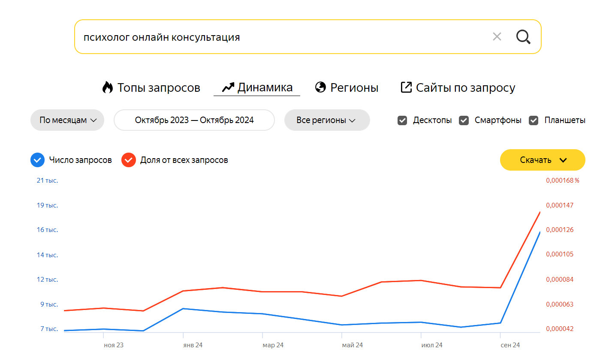Expand the По месяцам dropdown
Image resolution: width=609 pixels, height=364 pixels.
pyautogui.click(x=67, y=120)
